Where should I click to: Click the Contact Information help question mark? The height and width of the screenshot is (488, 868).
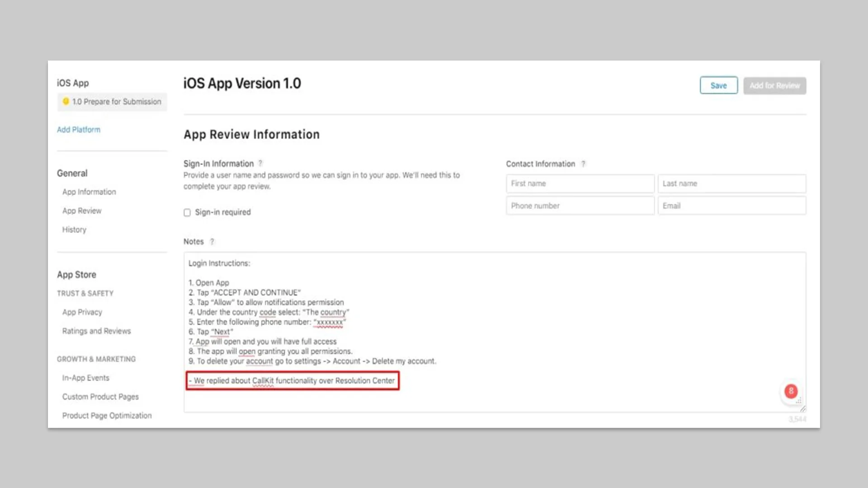click(583, 164)
